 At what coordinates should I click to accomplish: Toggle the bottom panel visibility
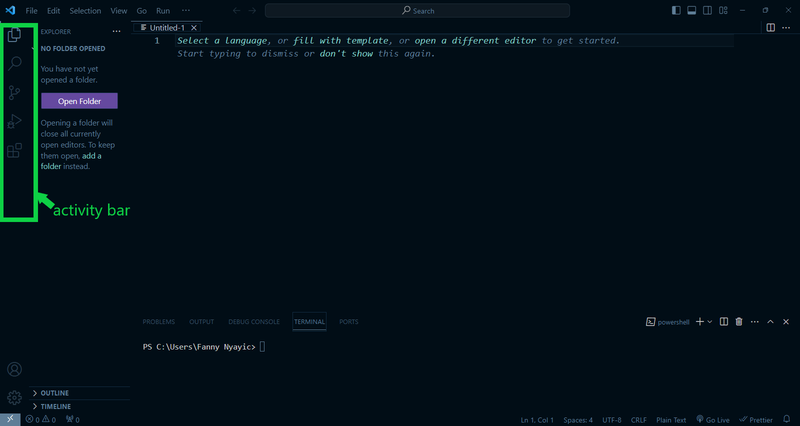tap(692, 11)
